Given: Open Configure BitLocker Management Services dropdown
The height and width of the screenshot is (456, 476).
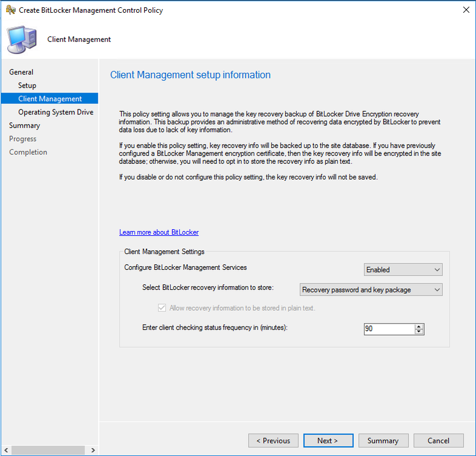Looking at the screenshot, I should [x=403, y=269].
